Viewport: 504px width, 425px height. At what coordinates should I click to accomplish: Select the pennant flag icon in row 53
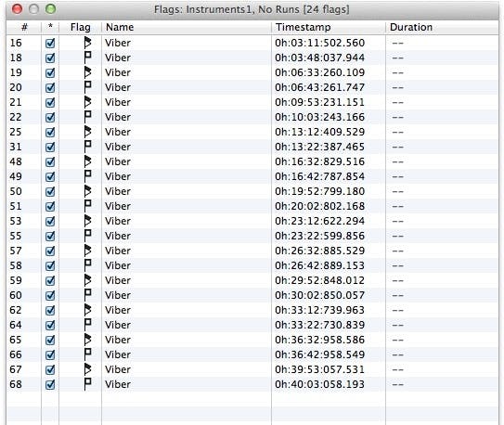click(87, 221)
